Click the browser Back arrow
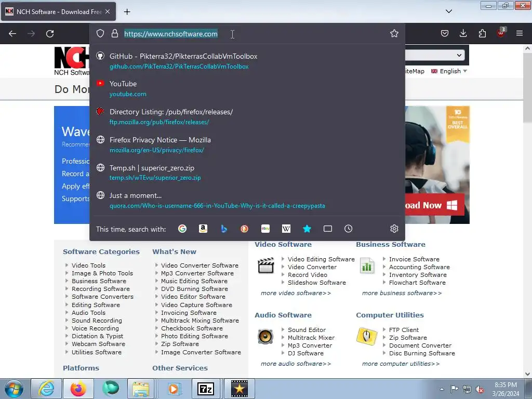The image size is (532, 399). [x=12, y=34]
